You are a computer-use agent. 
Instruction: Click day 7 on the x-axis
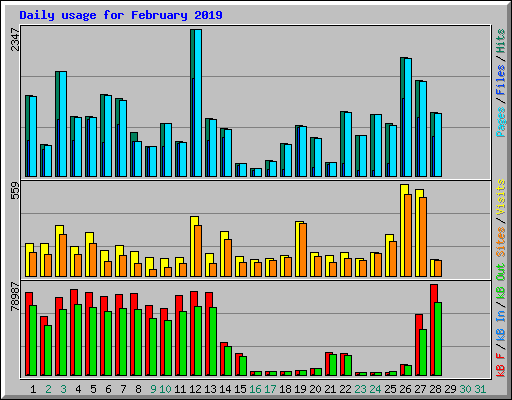[123, 389]
